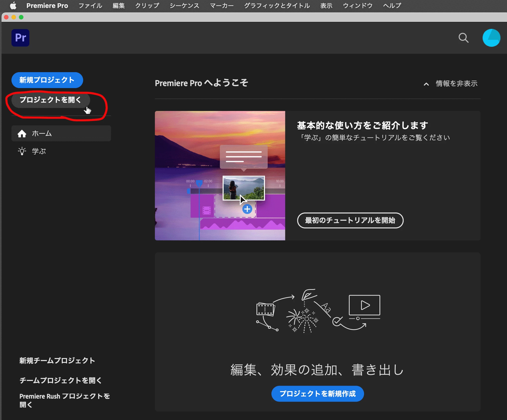Click the チームプロジェクトを開く link
This screenshot has width=507, height=420.
point(61,380)
